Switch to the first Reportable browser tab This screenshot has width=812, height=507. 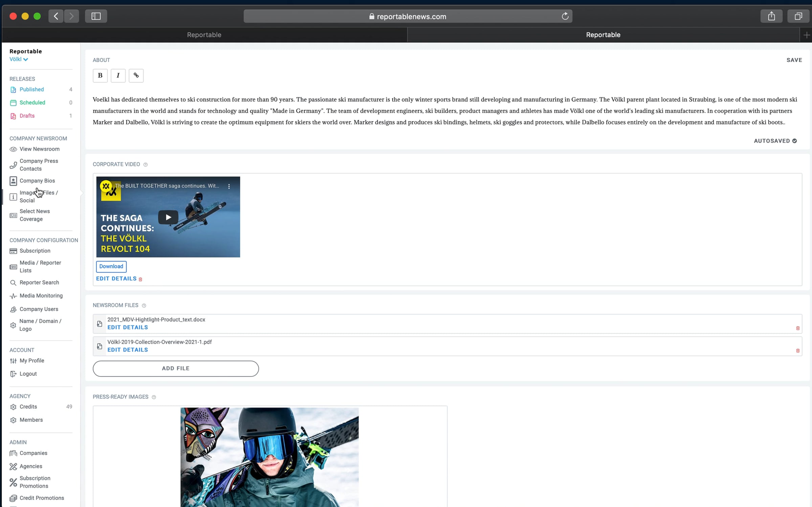pos(204,35)
